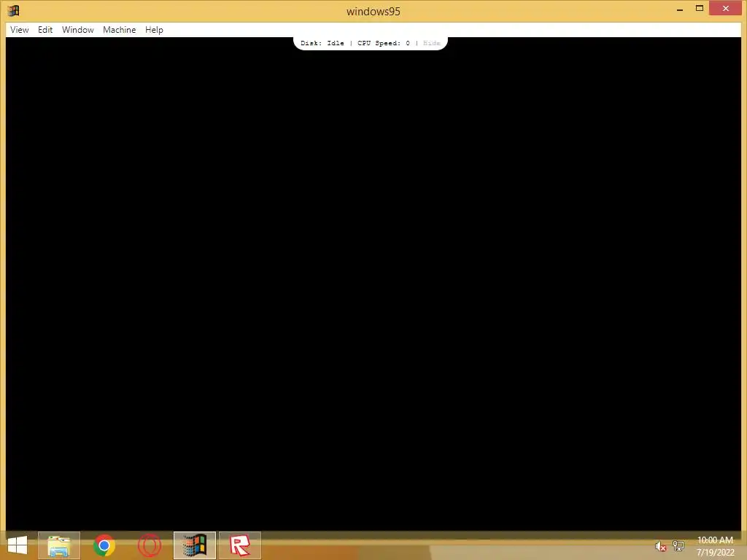Click the network tray icon
The width and height of the screenshot is (747, 560).
click(678, 546)
